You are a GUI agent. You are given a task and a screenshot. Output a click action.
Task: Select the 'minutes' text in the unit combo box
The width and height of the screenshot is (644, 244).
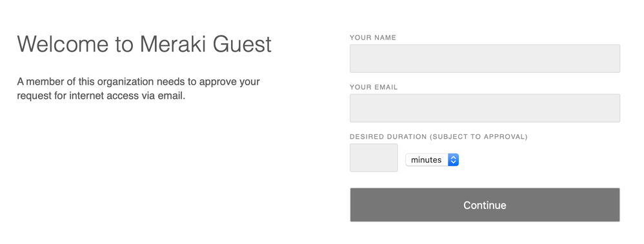[426, 160]
